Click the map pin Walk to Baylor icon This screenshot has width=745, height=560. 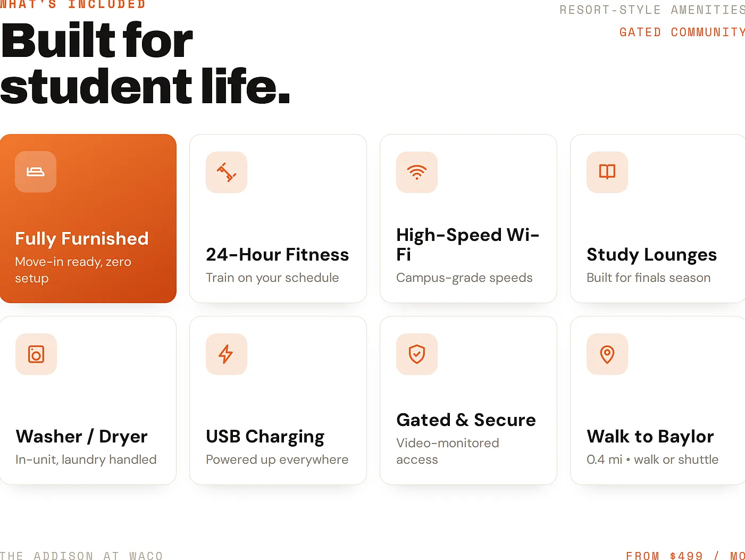pos(607,354)
